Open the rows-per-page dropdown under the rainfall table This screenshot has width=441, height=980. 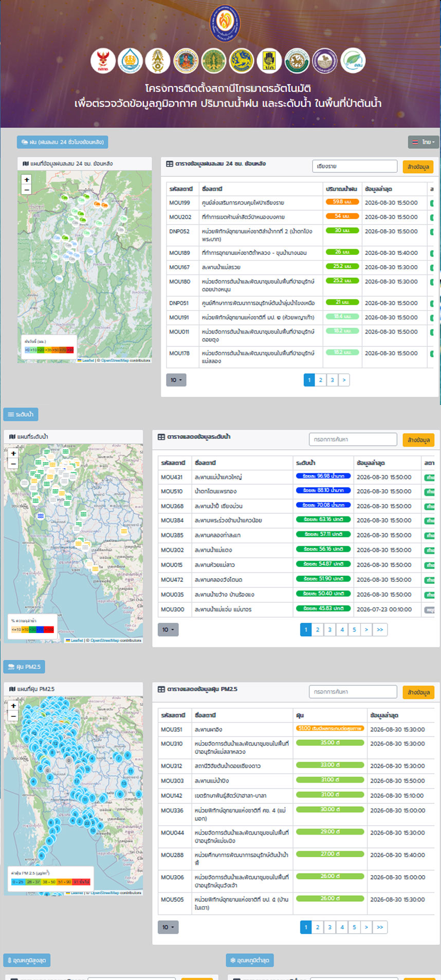pos(176,380)
